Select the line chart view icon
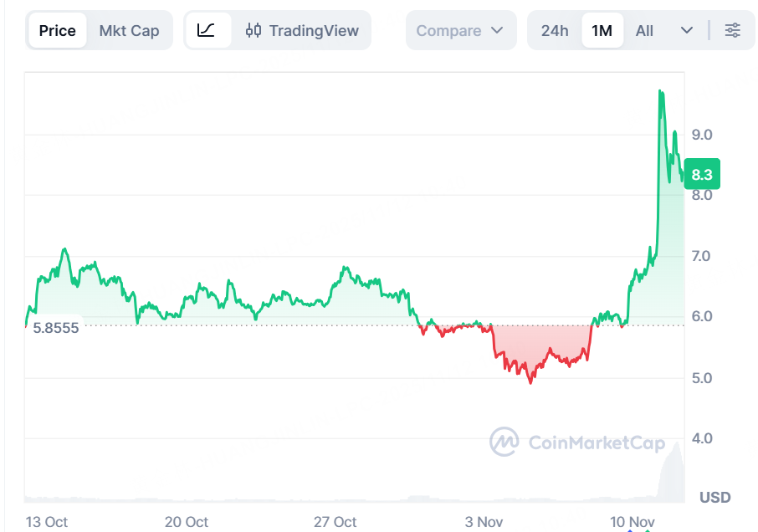 [207, 31]
